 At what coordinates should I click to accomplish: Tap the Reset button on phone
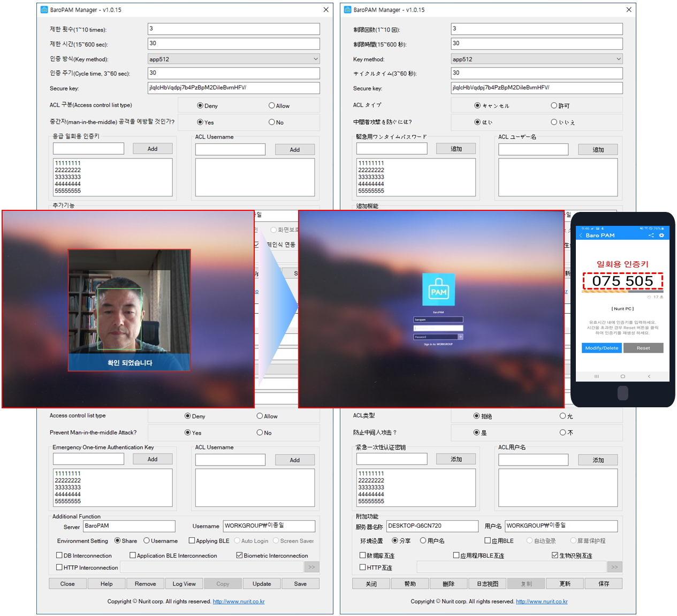pos(643,348)
